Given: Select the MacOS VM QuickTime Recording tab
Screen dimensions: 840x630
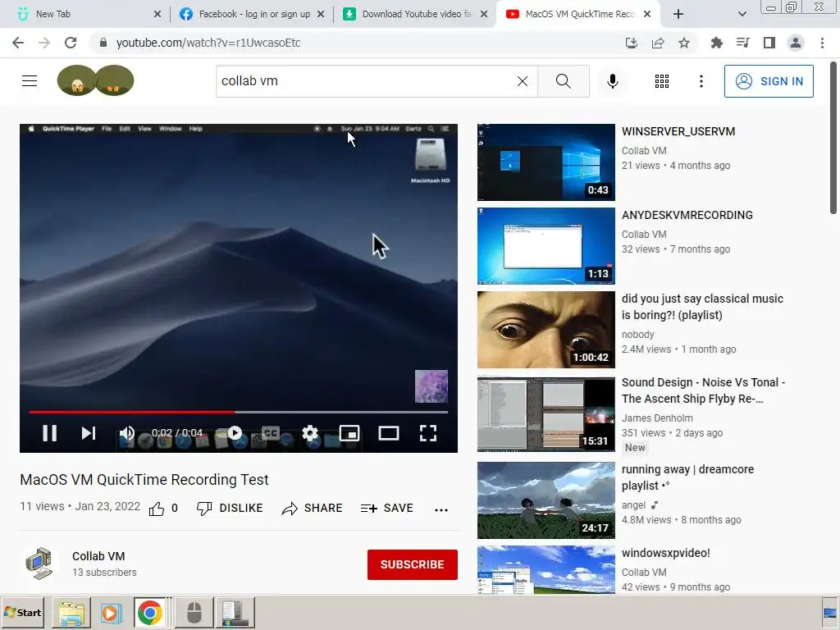Looking at the screenshot, I should [x=577, y=14].
